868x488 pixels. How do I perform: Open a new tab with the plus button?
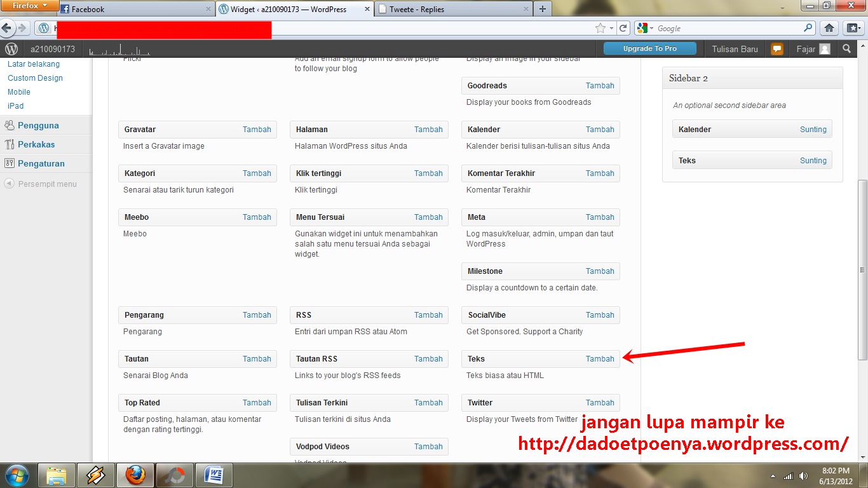[x=542, y=9]
